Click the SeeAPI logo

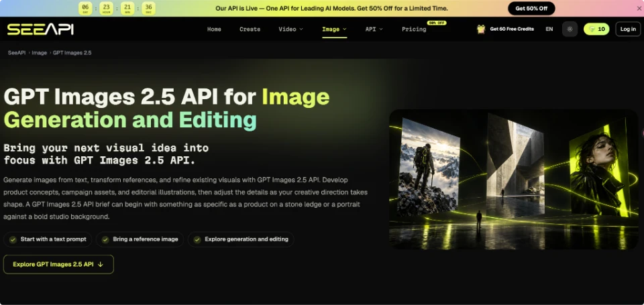[x=40, y=29]
